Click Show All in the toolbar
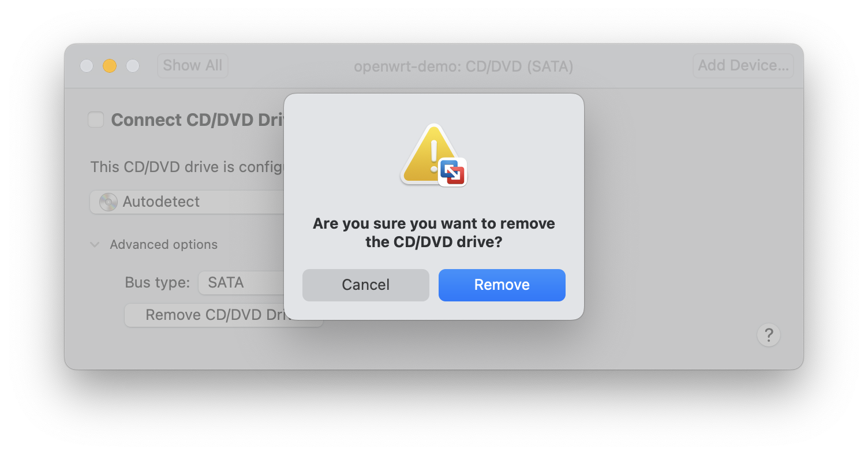The width and height of the screenshot is (868, 455). click(192, 66)
